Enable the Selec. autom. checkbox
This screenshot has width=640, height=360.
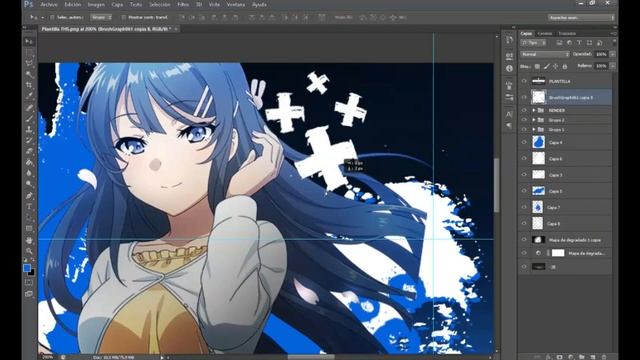[x=52, y=18]
